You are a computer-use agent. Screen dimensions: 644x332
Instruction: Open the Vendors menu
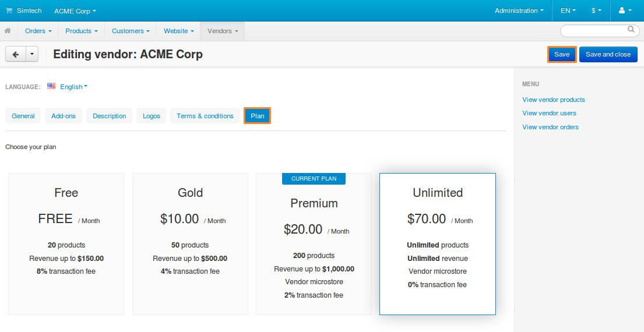tap(223, 31)
